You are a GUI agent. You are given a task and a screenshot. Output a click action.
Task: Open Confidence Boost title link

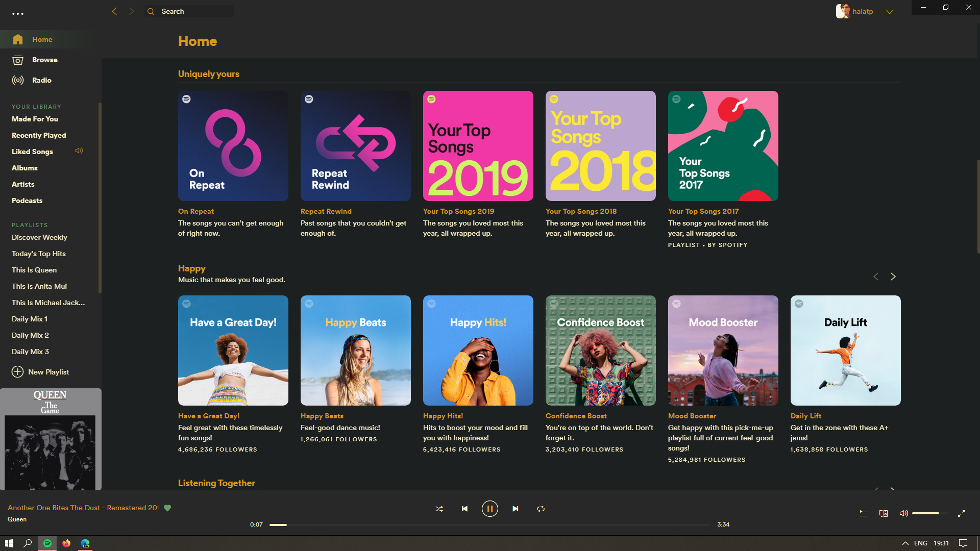576,416
